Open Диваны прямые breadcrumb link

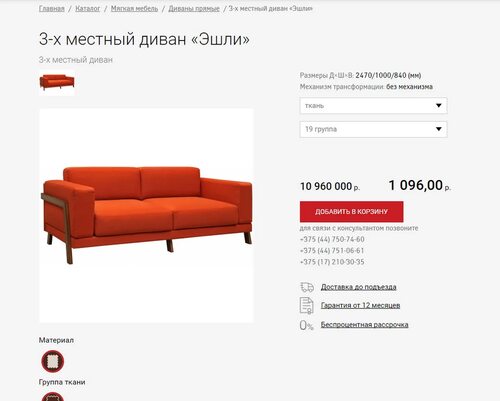[x=194, y=9]
